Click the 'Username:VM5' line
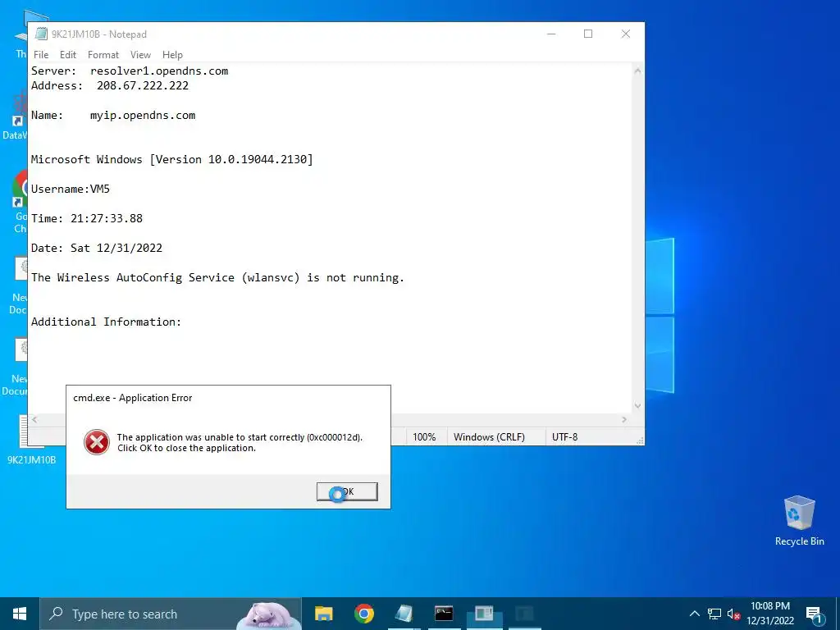Viewport: 840px width, 630px height. (71, 189)
